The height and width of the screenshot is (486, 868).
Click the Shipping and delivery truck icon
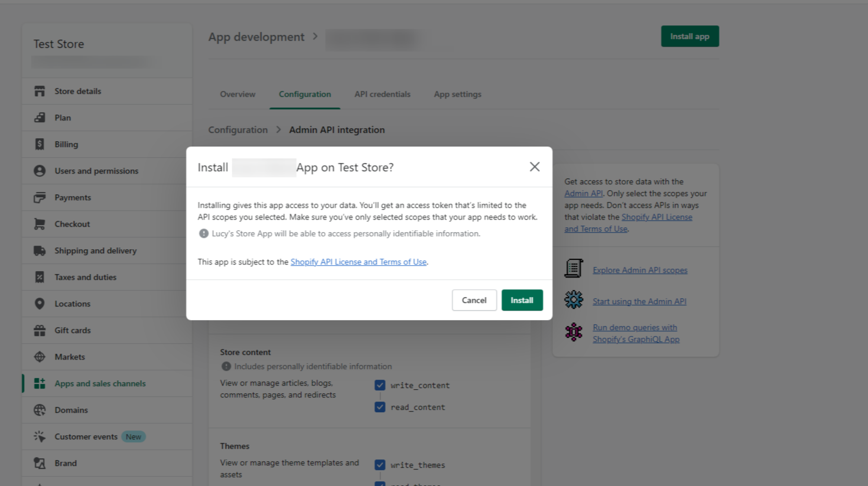(x=40, y=250)
